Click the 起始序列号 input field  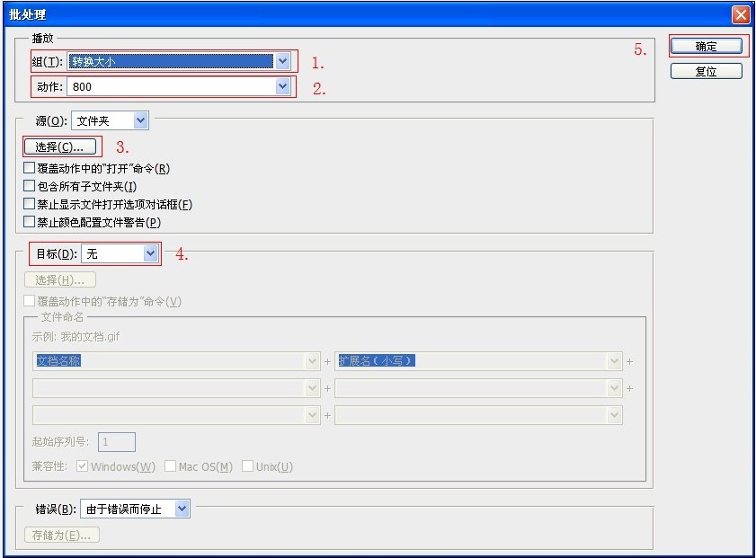[117, 442]
